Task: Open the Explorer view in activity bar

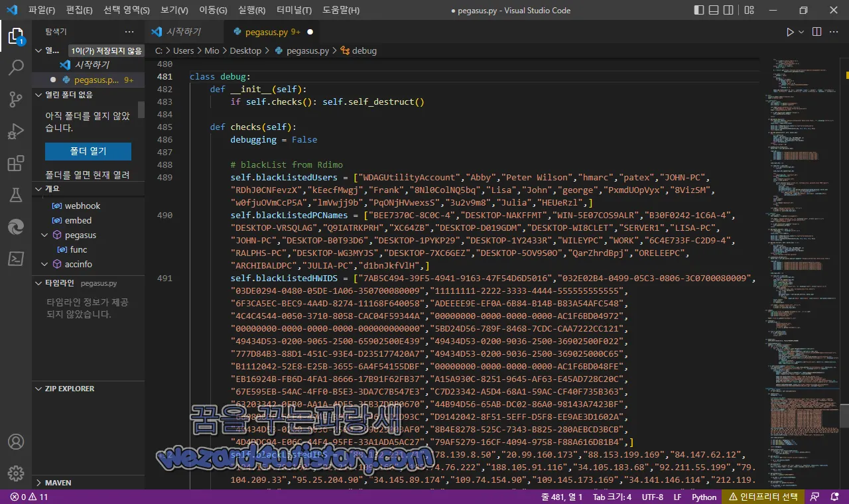Action: tap(16, 36)
